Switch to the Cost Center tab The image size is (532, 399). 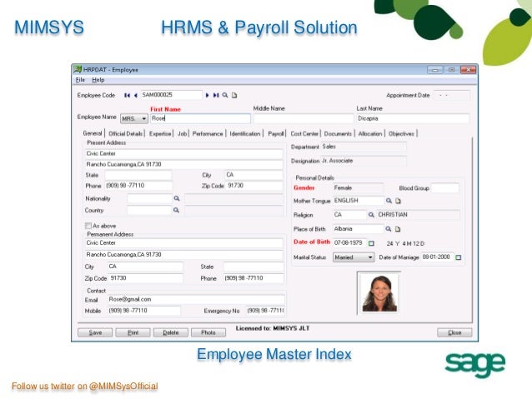(x=304, y=133)
